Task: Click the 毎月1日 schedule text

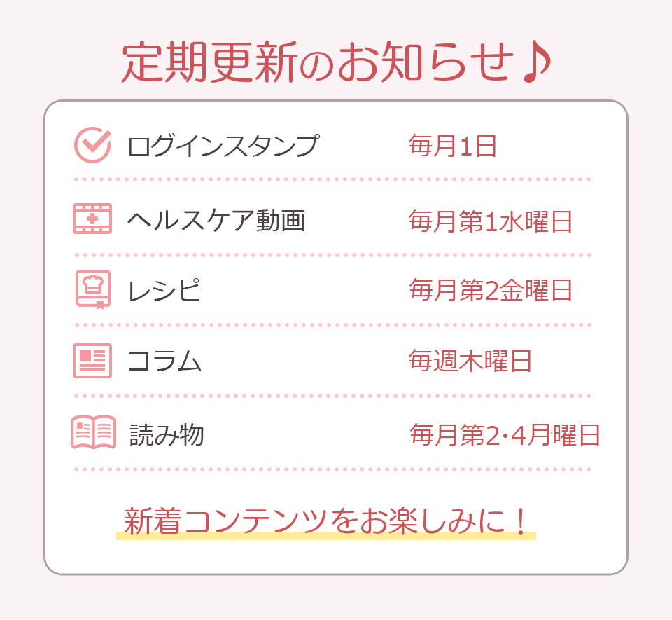Action: 452,146
